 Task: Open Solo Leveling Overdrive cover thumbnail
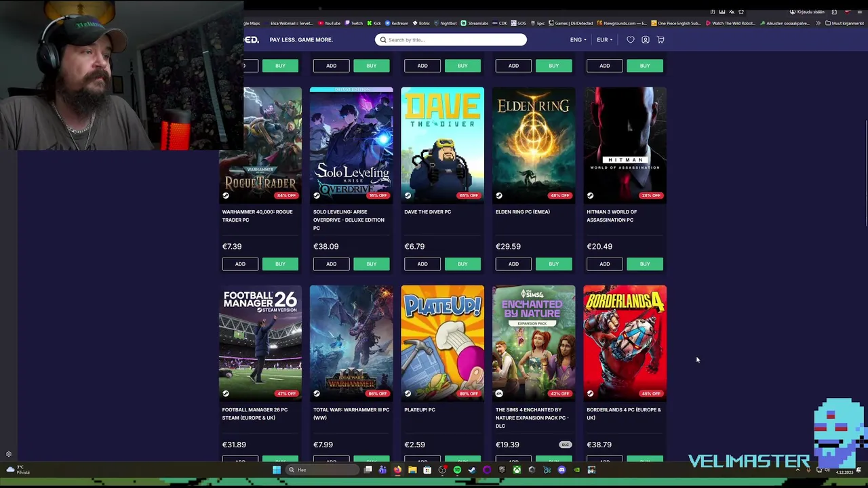[351, 144]
